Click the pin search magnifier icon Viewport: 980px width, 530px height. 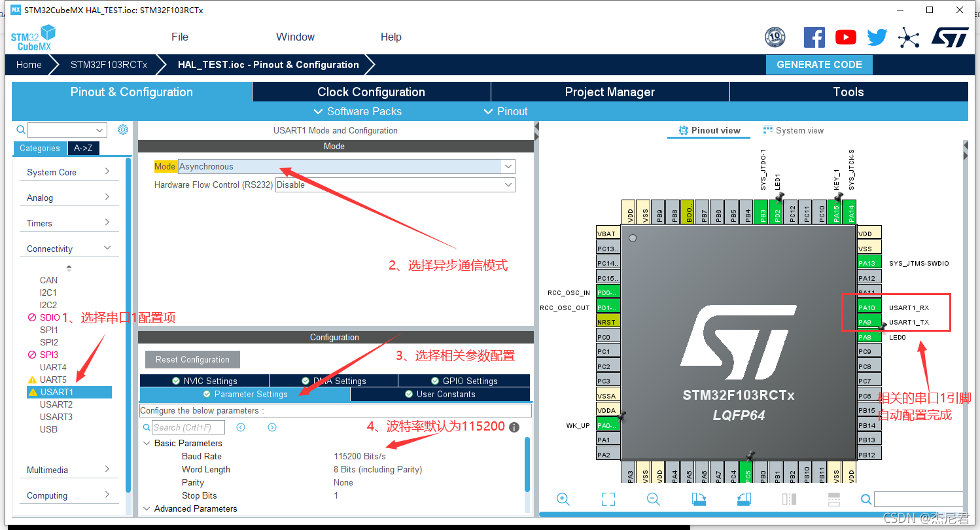(866, 499)
